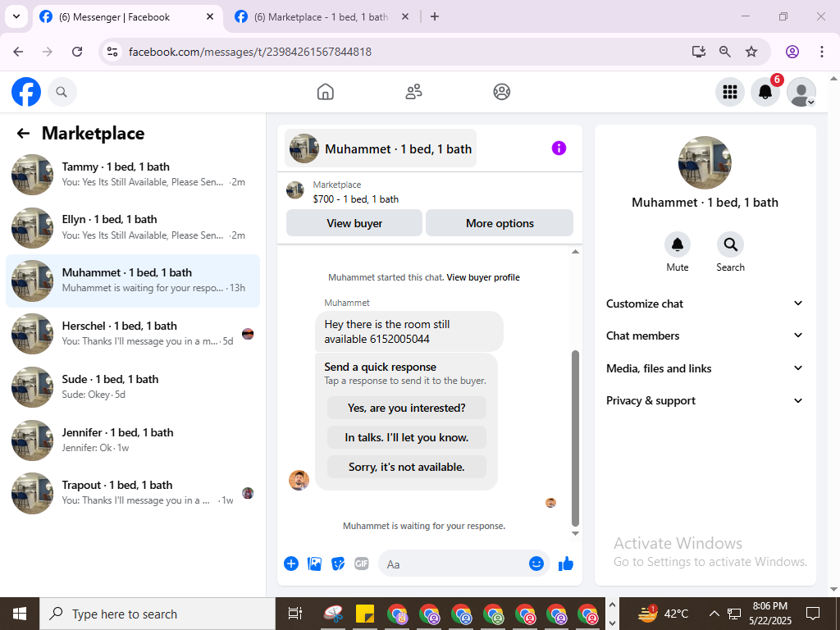The height and width of the screenshot is (630, 840).
Task: Open the Sticky Notes taskbar icon
Action: click(365, 614)
